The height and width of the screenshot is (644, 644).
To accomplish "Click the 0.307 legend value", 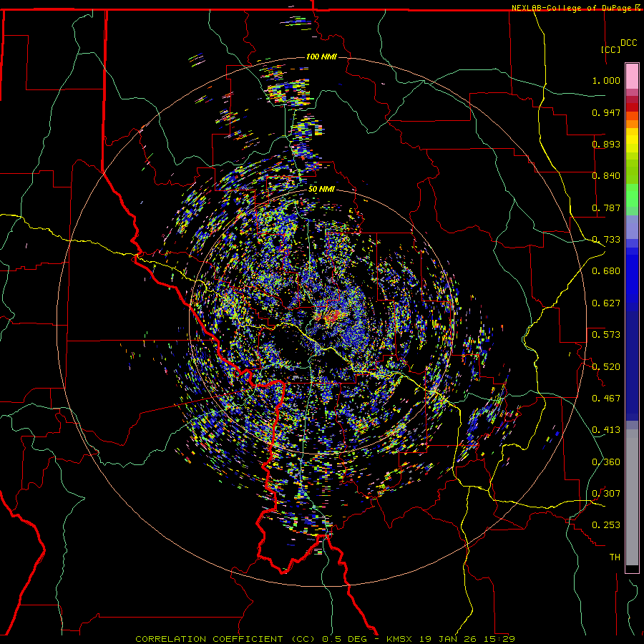I will 606,494.
